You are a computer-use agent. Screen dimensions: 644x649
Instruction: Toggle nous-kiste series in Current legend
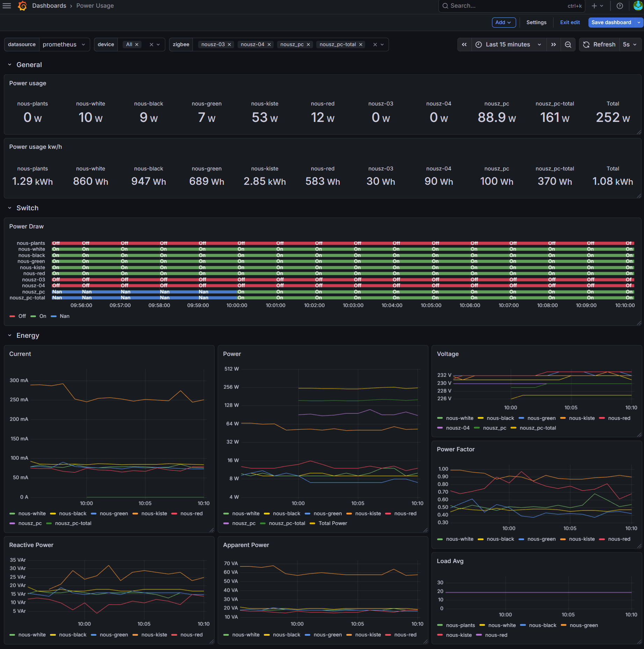click(154, 513)
